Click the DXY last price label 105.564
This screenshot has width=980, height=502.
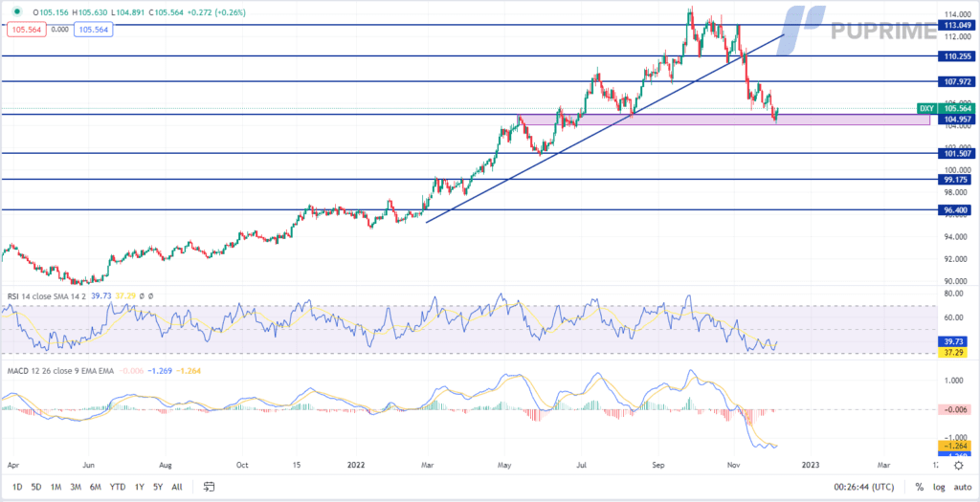click(945, 109)
